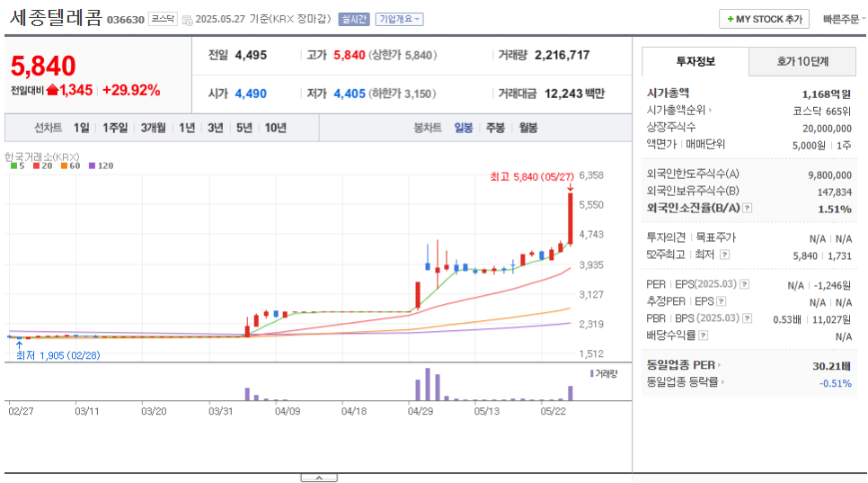
Task: Select the 5년 line chart period
Action: click(244, 128)
